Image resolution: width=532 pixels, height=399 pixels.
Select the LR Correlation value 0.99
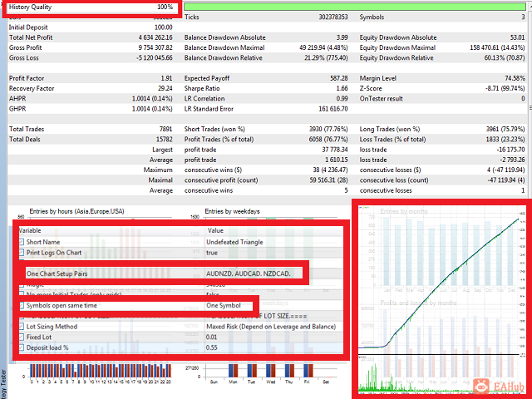pos(342,98)
